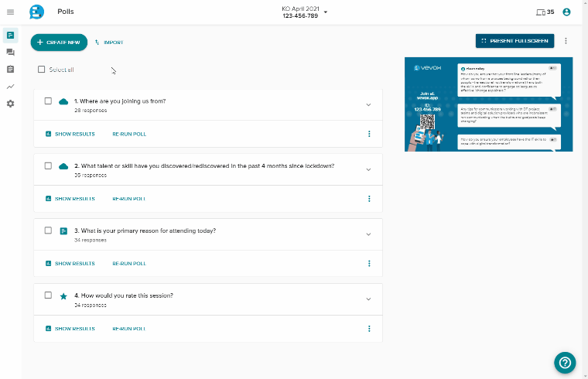This screenshot has height=379, width=588.
Task: Show results for poll 3
Action: click(70, 264)
